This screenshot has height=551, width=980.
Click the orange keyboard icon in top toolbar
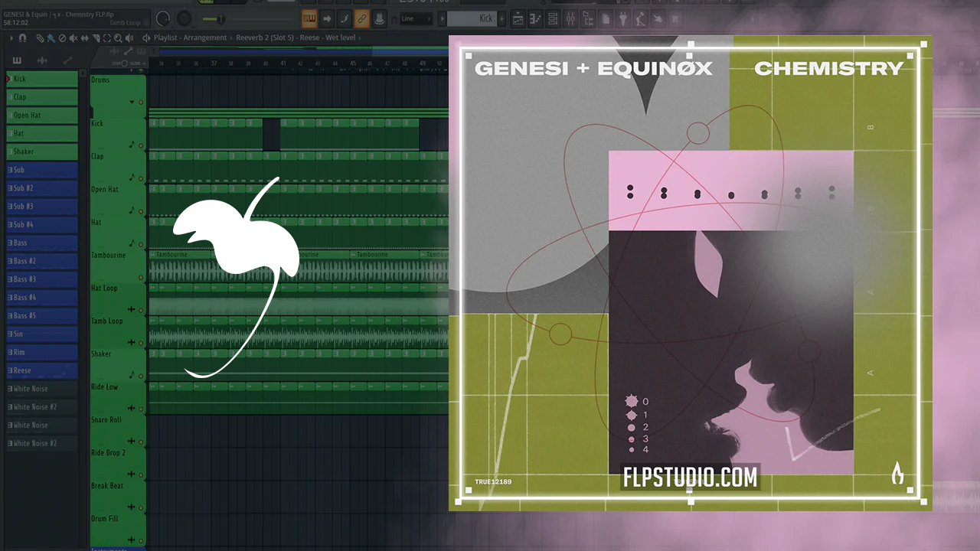coord(309,18)
